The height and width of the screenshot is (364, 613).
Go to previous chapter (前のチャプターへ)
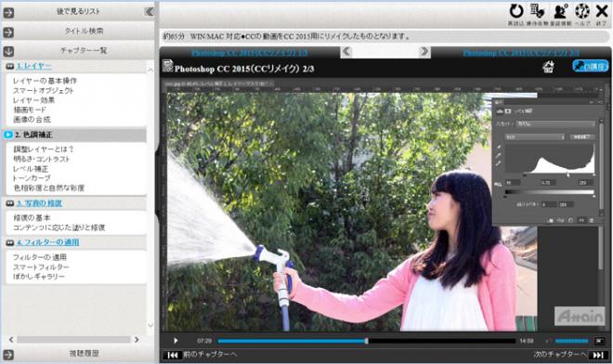click(201, 355)
